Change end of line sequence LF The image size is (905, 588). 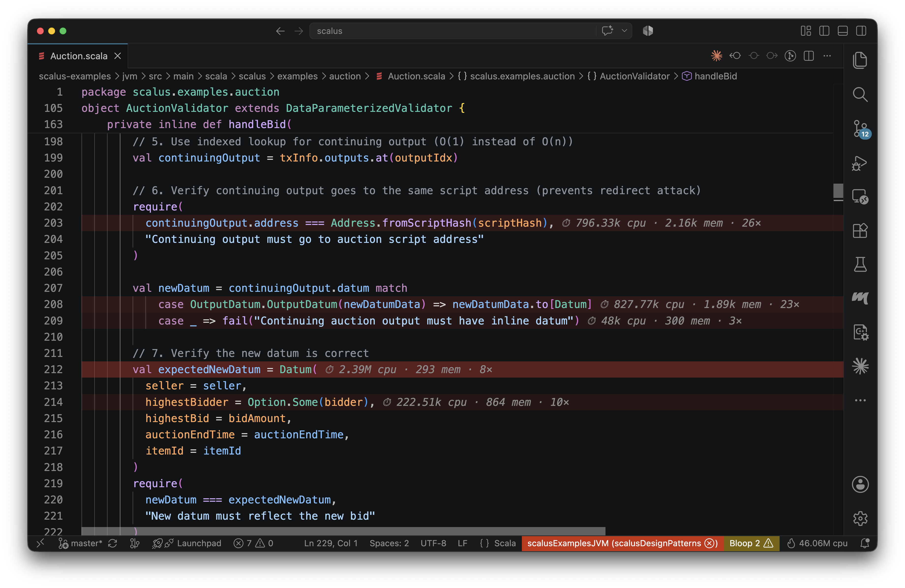click(462, 543)
